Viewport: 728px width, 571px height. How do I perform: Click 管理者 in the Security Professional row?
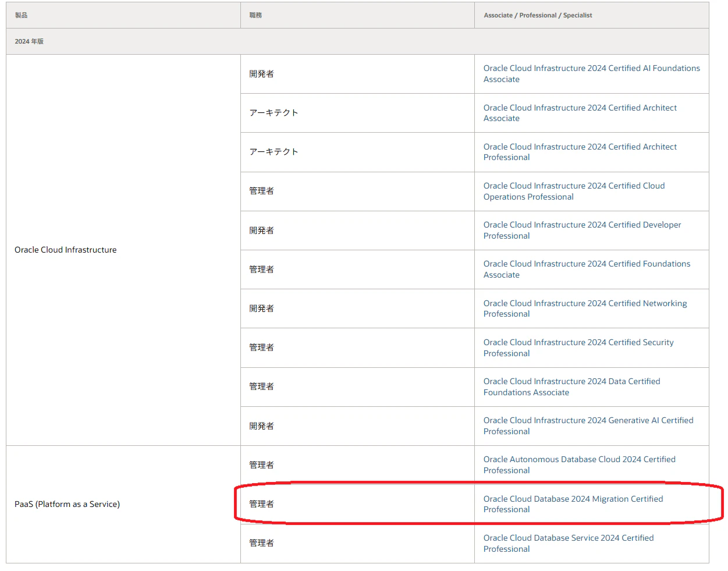click(261, 347)
